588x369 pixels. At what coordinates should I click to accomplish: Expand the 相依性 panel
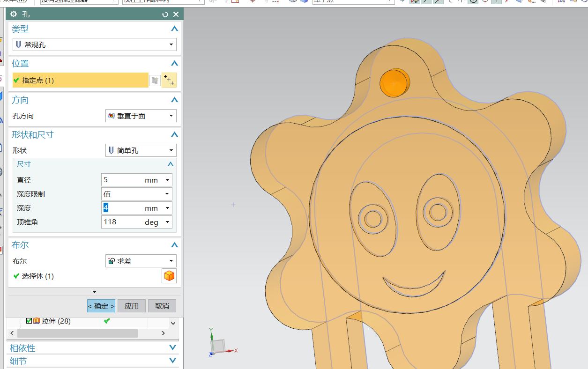[172, 347]
